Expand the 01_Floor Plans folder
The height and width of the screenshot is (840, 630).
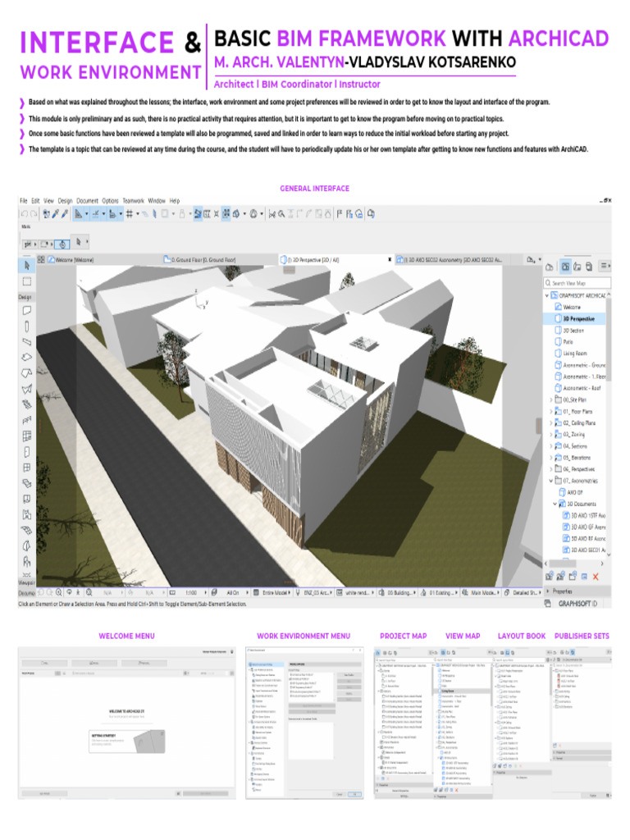(x=550, y=412)
